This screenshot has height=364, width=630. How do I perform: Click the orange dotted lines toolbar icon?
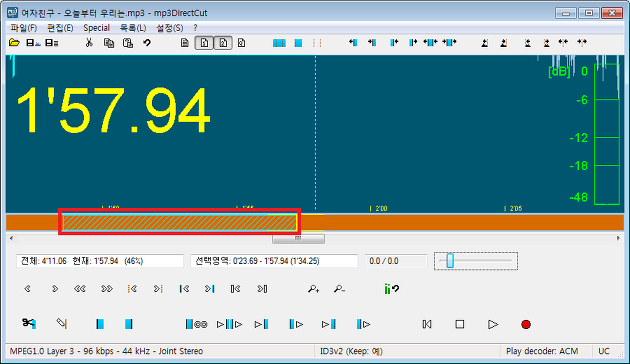[x=317, y=43]
